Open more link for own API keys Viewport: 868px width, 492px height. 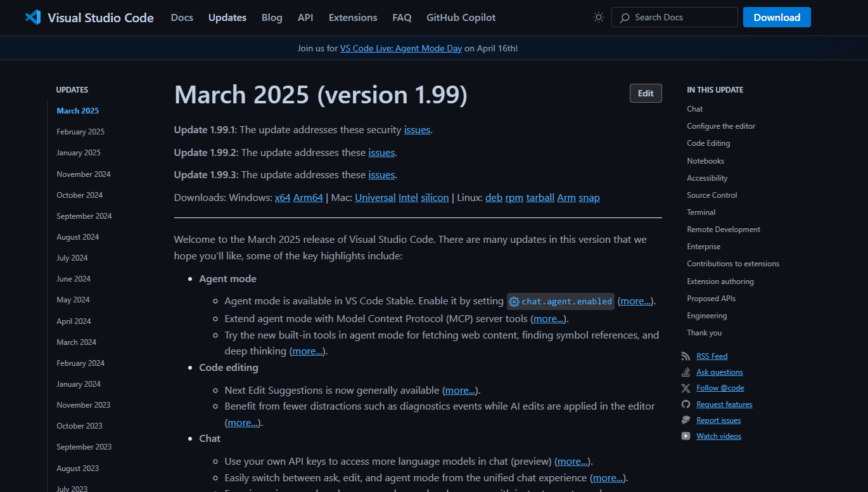click(x=573, y=462)
